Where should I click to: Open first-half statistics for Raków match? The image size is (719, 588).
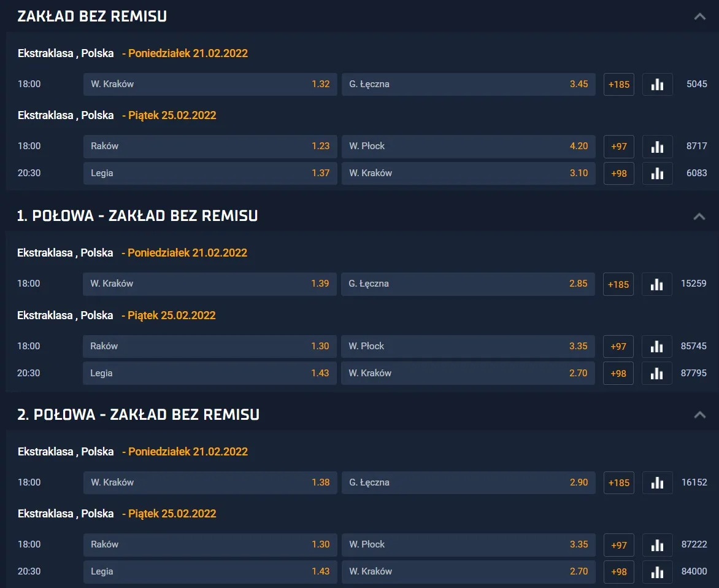tap(656, 346)
